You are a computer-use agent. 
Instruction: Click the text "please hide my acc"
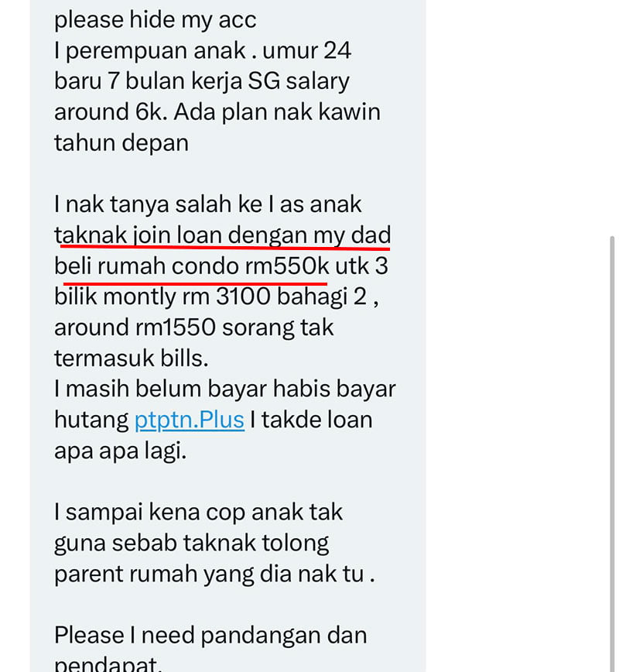[155, 20]
